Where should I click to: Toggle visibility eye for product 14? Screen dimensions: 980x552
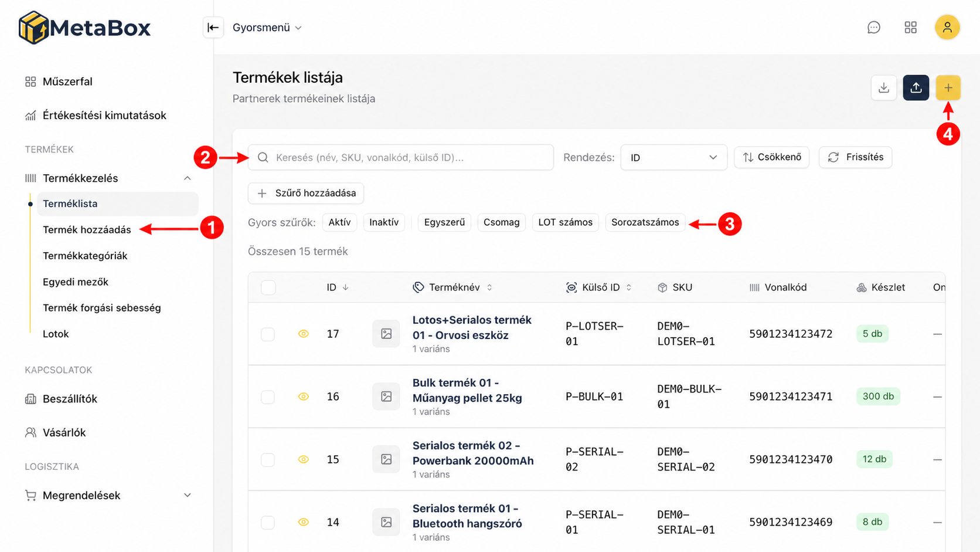point(303,522)
